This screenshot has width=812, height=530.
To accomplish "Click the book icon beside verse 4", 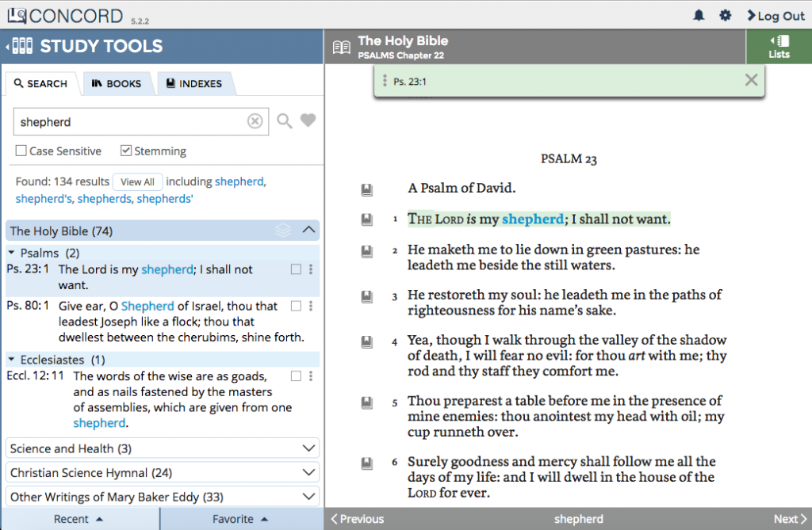I will pyautogui.click(x=366, y=342).
